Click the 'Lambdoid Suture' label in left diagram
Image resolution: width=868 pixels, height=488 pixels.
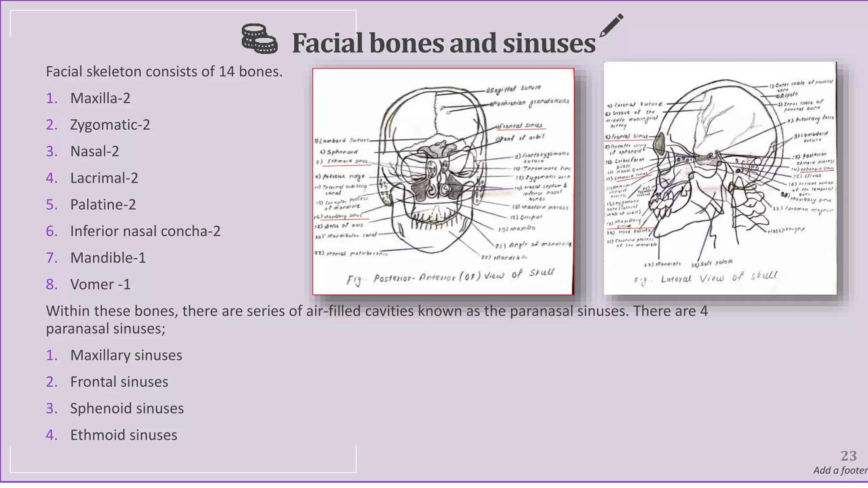pyautogui.click(x=342, y=140)
